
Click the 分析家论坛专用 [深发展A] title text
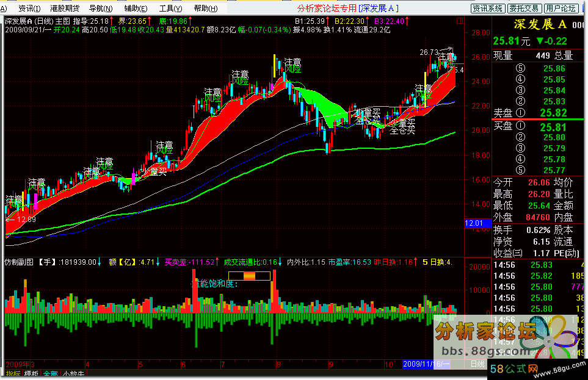coord(347,9)
